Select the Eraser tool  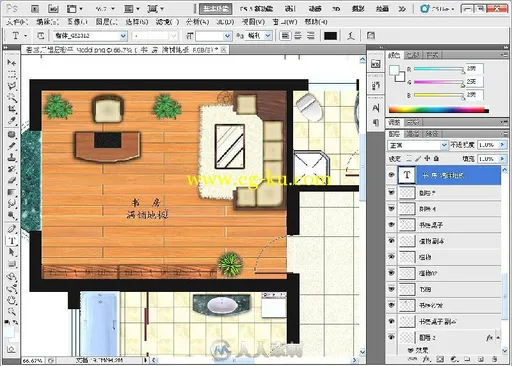tap(12, 181)
